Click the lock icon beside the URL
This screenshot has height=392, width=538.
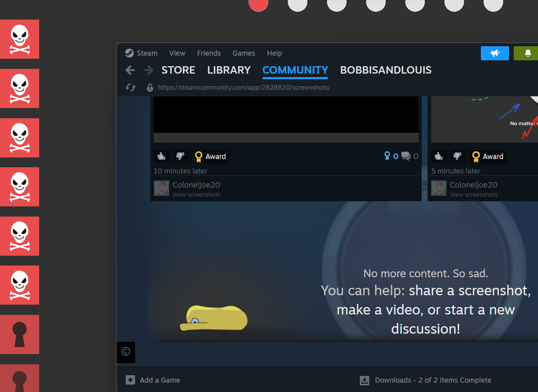[150, 87]
